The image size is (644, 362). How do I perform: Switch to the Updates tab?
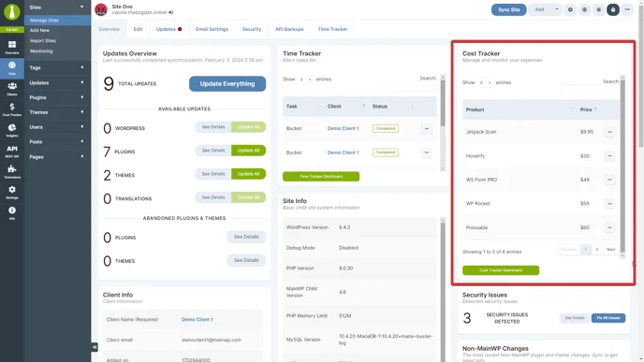(168, 29)
